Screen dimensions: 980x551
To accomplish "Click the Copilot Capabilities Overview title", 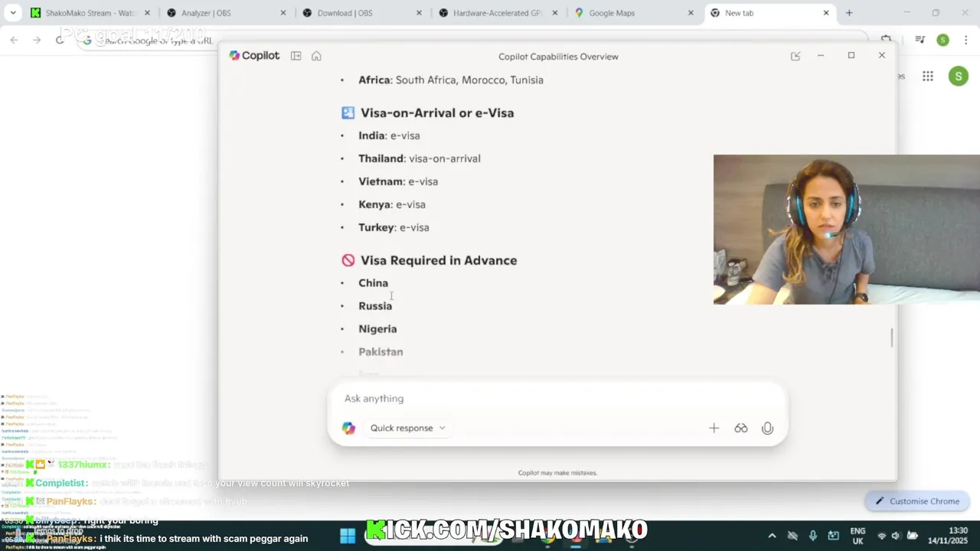I will click(x=558, y=57).
